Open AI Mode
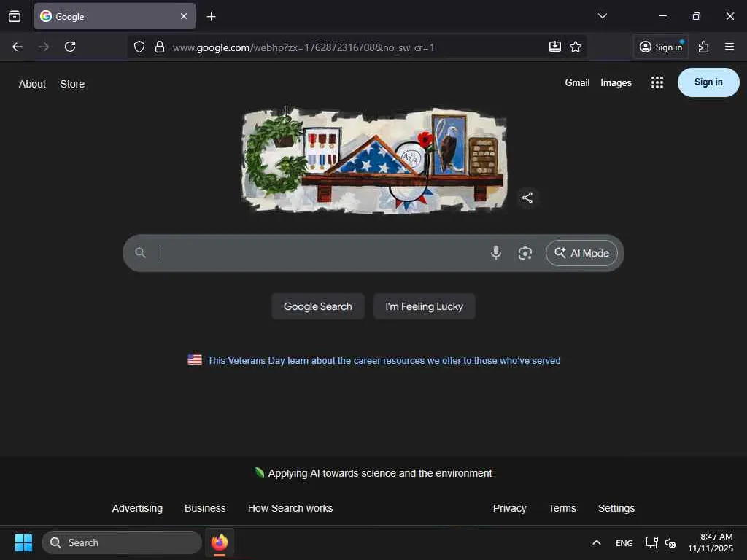The width and height of the screenshot is (747, 560). [581, 253]
